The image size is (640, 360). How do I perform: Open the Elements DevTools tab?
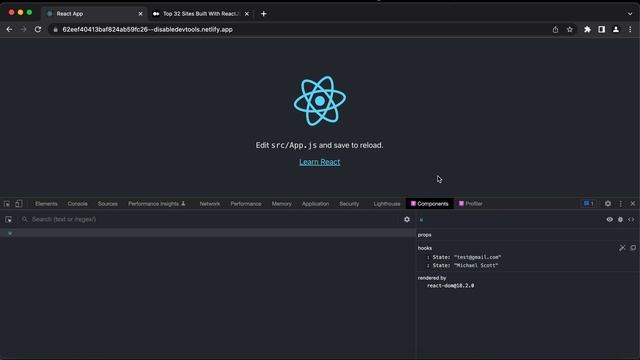click(46, 204)
